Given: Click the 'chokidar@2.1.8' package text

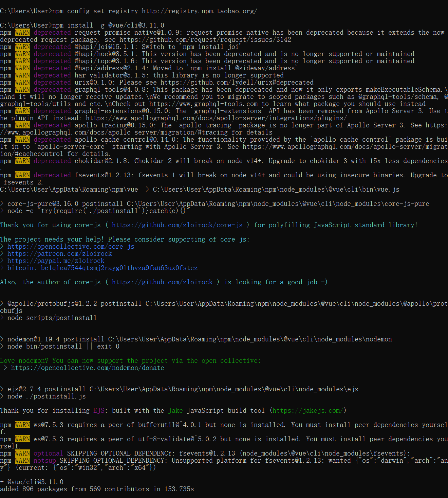Looking at the screenshot, I should coord(102,161).
